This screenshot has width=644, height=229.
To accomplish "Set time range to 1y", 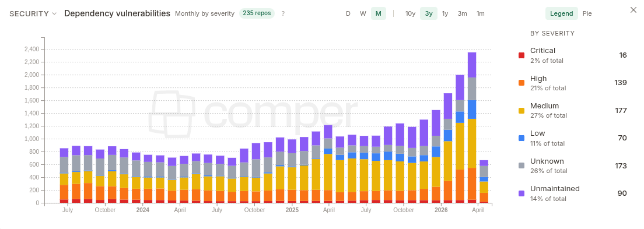I will pos(445,13).
